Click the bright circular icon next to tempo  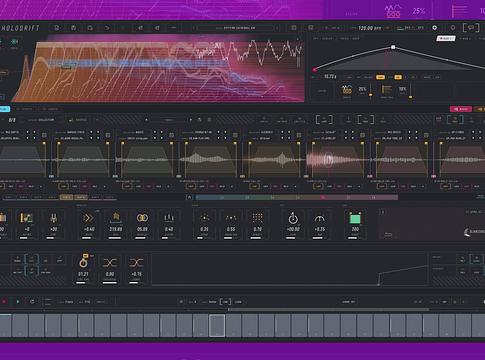[435, 28]
